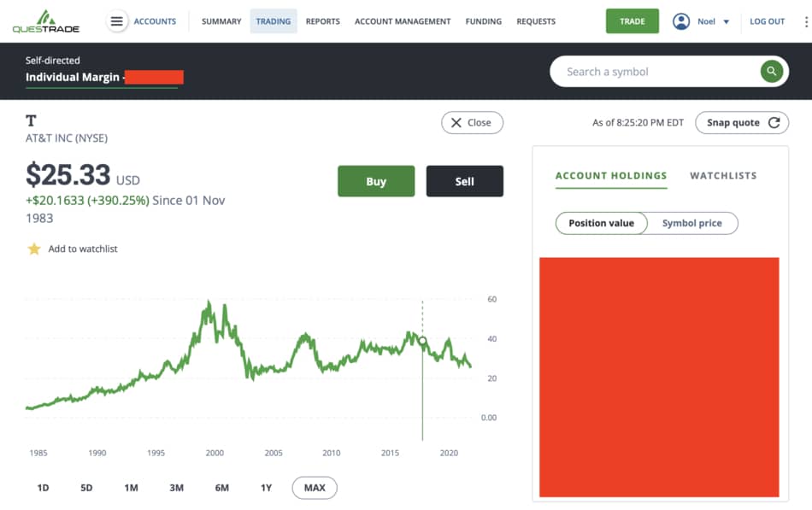Select the Position value toggle
This screenshot has height=510, width=812.
(x=601, y=223)
